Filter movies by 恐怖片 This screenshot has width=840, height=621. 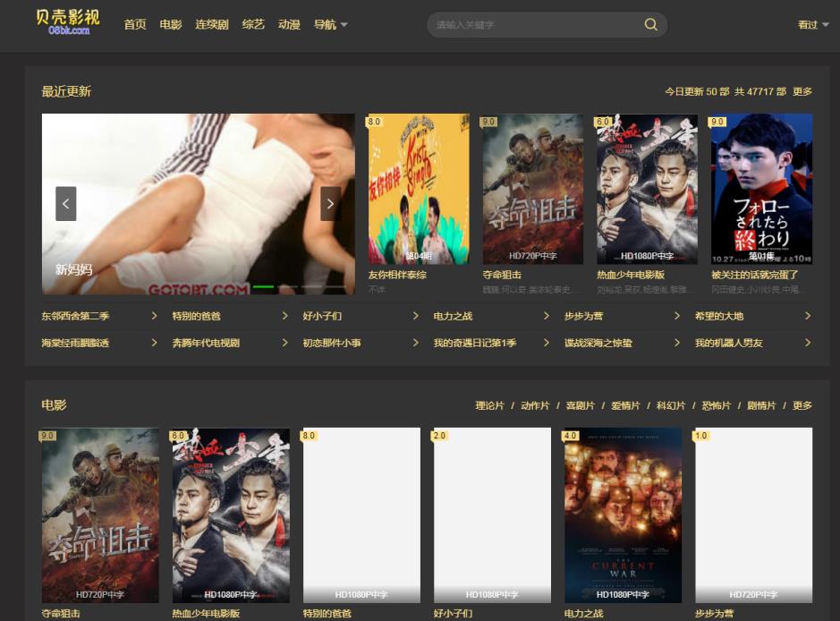pyautogui.click(x=717, y=405)
